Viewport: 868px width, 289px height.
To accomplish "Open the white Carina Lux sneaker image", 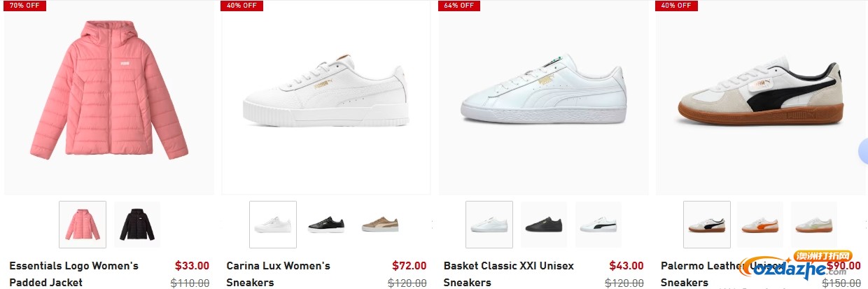I will tap(326, 98).
